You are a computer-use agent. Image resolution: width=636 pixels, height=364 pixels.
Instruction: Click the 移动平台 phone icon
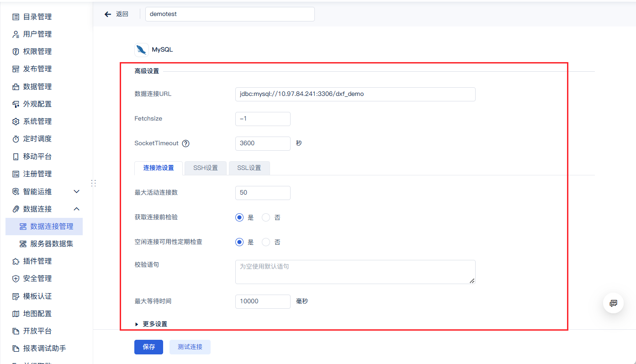coord(16,157)
